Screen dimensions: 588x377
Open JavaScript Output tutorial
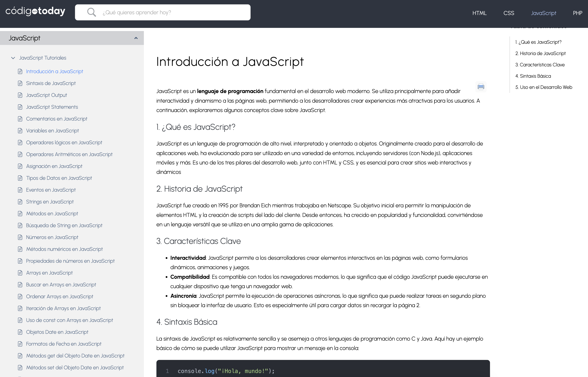point(46,95)
